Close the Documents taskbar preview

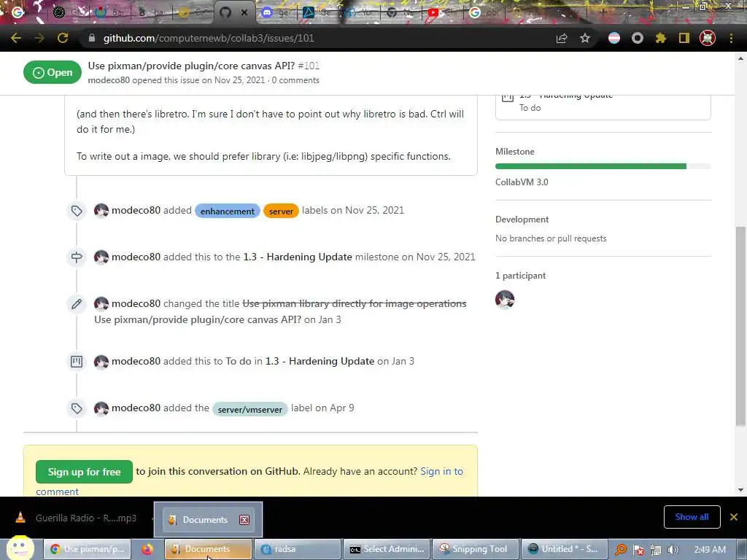[244, 519]
